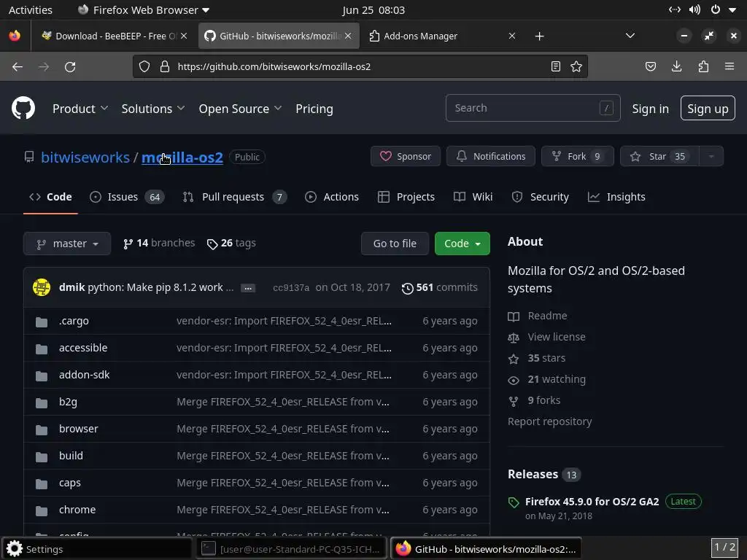Open the master branch selector

point(67,244)
